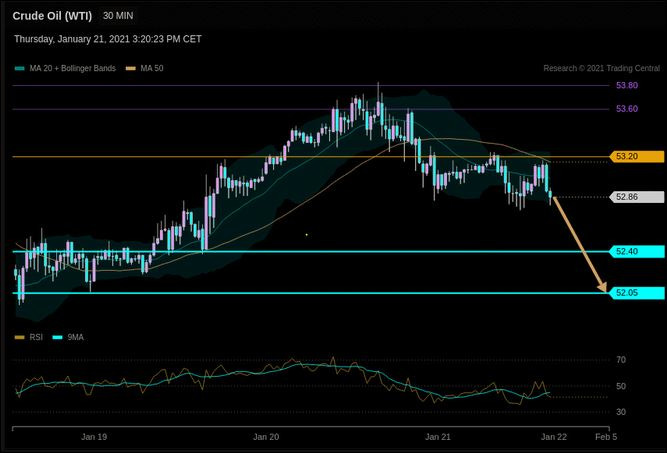Select the 30 MIN timeframe label
Viewport: 667px width, 453px height.
118,16
